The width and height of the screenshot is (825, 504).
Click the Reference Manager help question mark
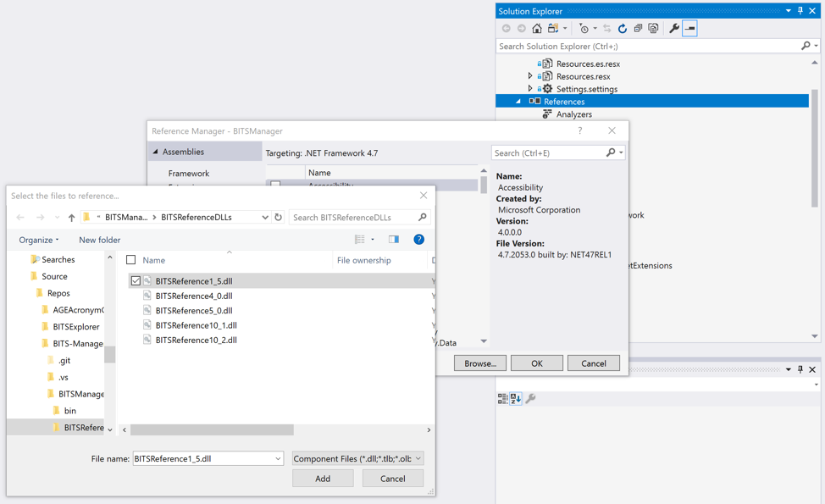coord(580,130)
